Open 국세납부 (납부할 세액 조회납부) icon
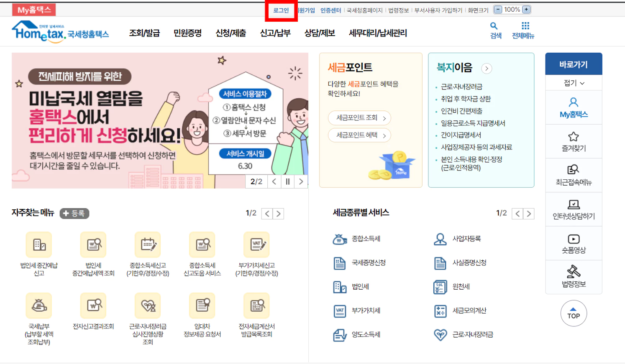The image size is (625, 364). coord(39,305)
